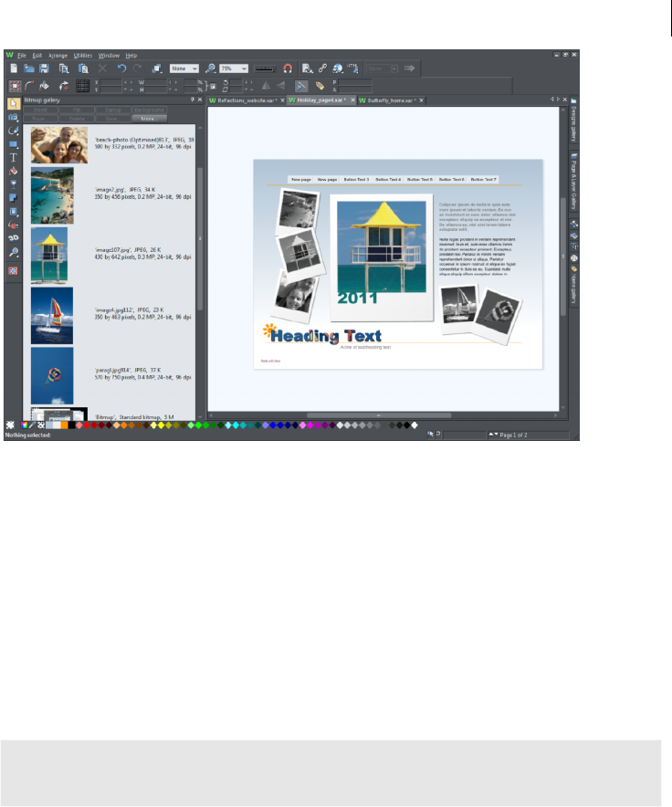Select the Transparency glass tool
Viewport: 672px width, 807px height.
(x=14, y=184)
